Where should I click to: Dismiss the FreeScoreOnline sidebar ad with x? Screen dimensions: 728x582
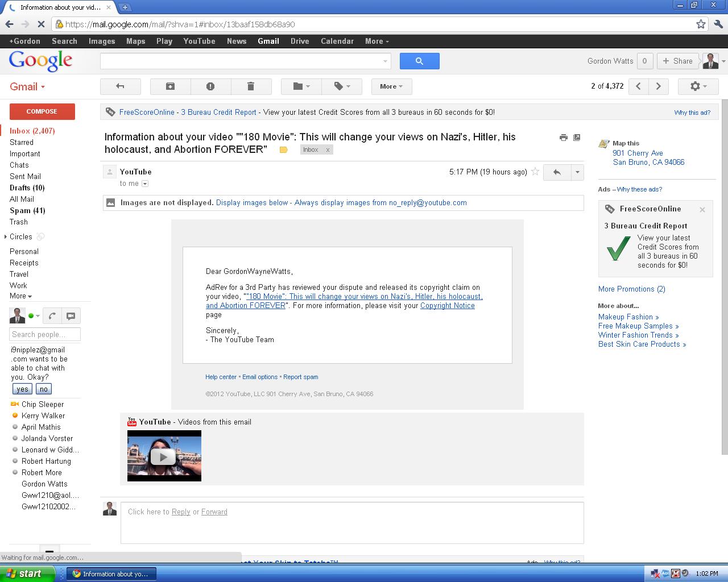702,210
